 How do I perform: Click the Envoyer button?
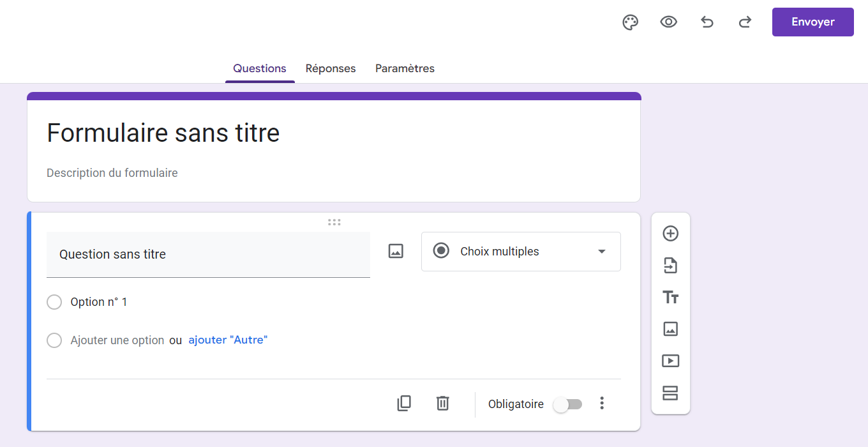click(812, 22)
